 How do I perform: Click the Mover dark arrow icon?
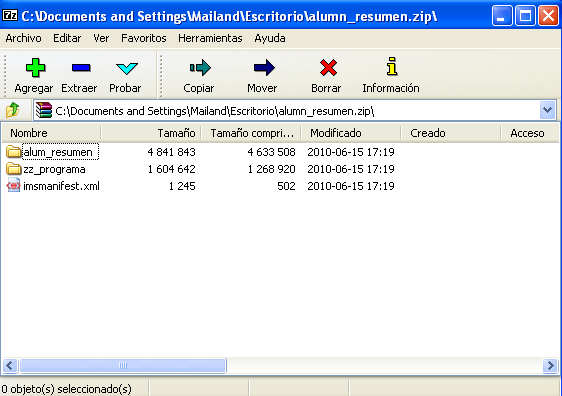(264, 67)
